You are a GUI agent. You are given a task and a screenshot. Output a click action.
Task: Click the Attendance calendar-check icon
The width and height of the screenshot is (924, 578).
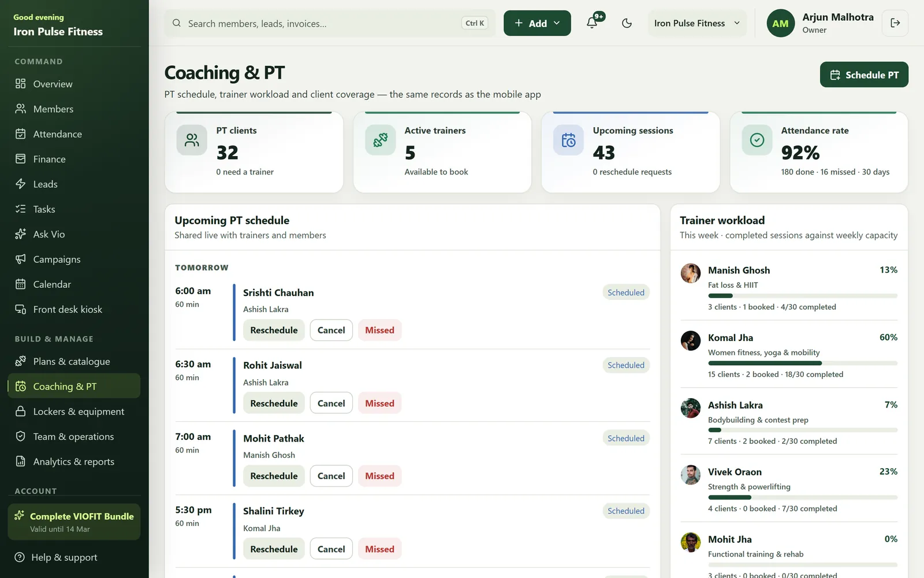(21, 134)
